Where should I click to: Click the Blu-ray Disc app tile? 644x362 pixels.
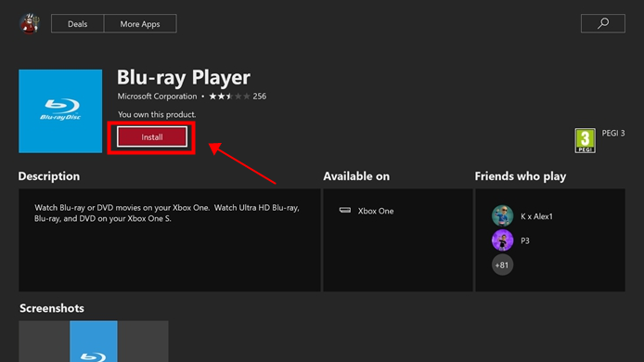(x=60, y=111)
